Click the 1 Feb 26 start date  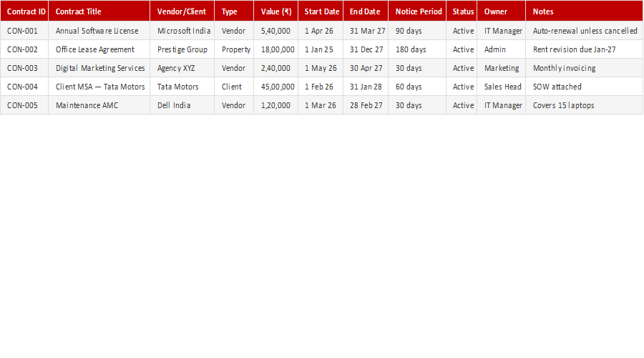pos(321,87)
